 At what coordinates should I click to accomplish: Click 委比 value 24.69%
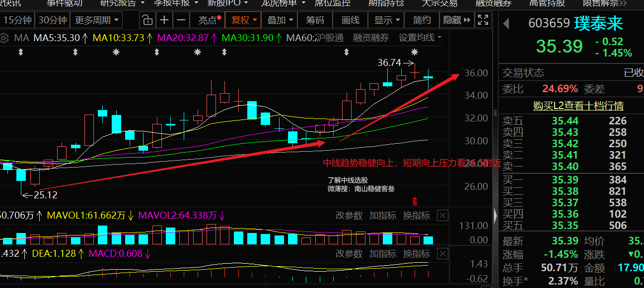[x=560, y=89]
